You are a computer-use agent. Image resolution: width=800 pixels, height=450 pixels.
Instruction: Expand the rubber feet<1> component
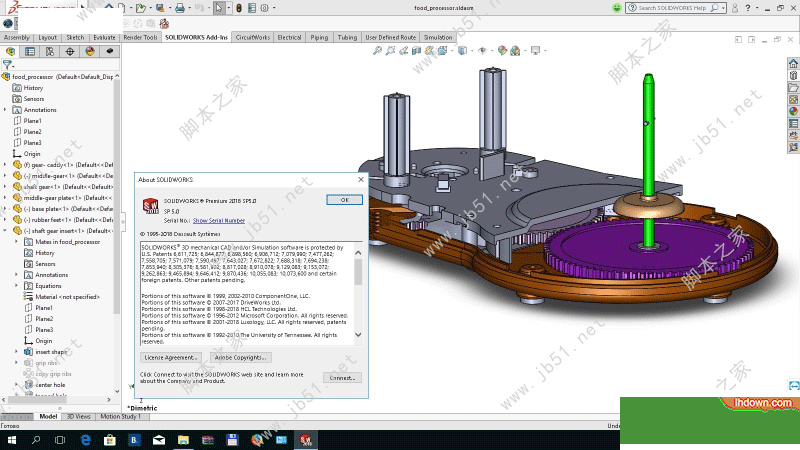click(5, 219)
